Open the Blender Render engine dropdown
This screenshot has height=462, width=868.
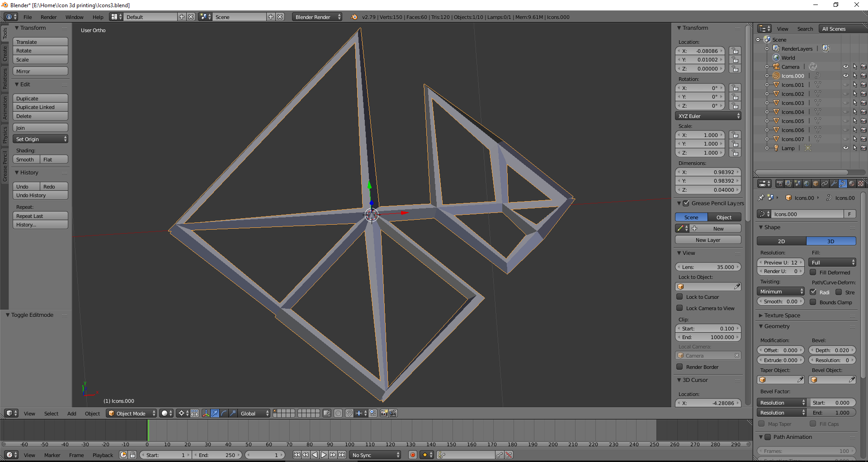317,17
